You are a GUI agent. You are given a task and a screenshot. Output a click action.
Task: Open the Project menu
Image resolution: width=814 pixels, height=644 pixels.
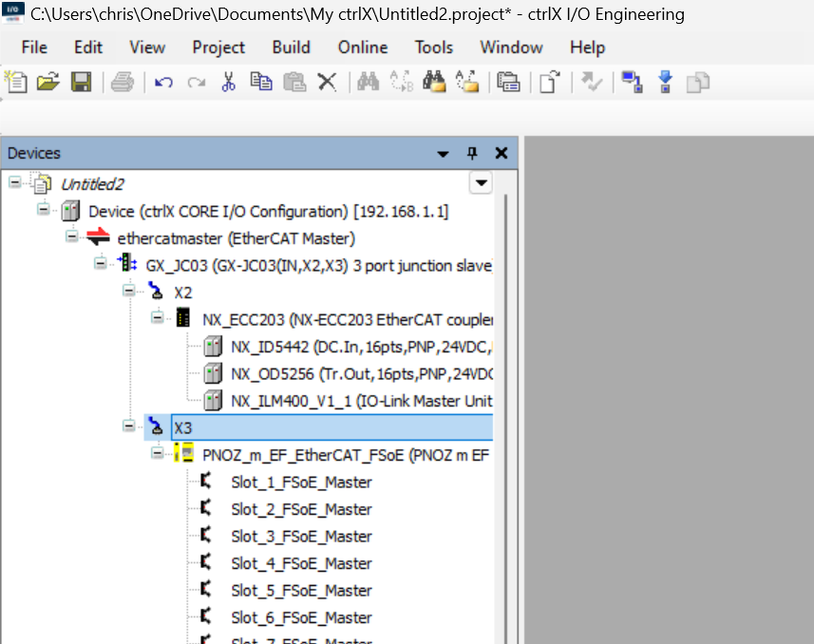pyautogui.click(x=218, y=47)
